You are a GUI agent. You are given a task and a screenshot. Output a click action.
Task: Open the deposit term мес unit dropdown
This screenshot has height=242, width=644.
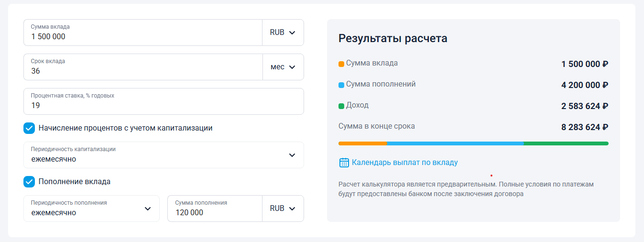click(283, 67)
